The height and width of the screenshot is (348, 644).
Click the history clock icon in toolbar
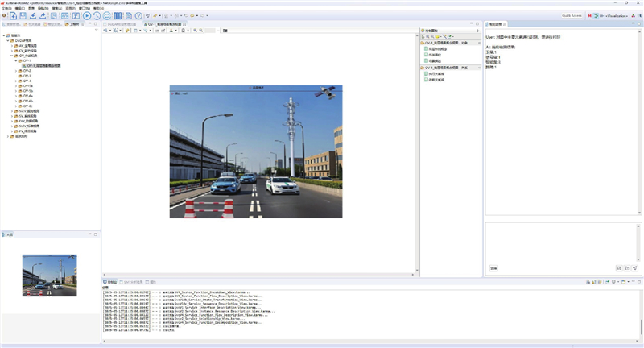coord(97,16)
